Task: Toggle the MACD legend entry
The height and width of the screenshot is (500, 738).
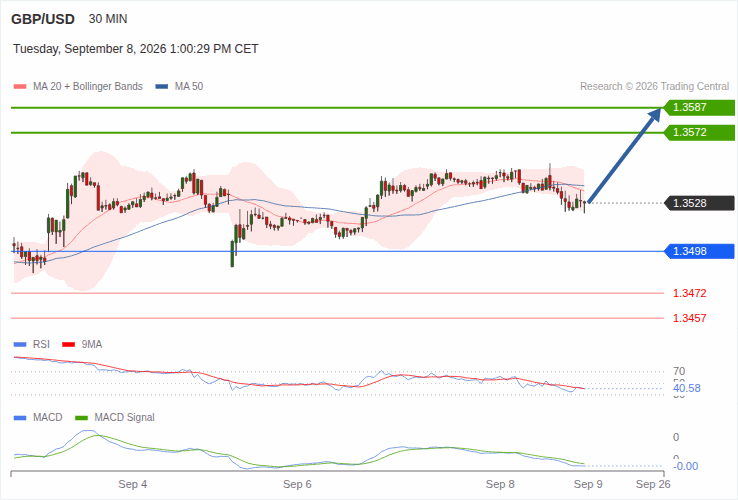Action: point(38,418)
